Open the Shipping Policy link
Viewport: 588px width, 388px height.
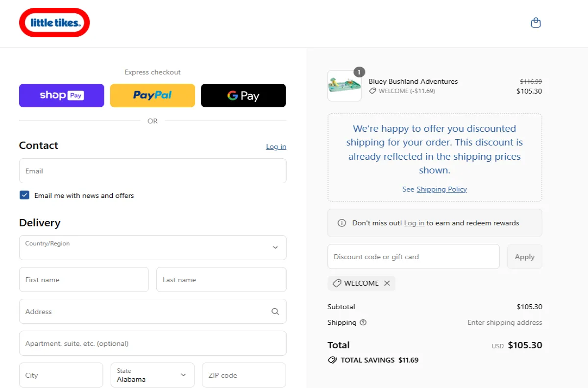click(441, 189)
